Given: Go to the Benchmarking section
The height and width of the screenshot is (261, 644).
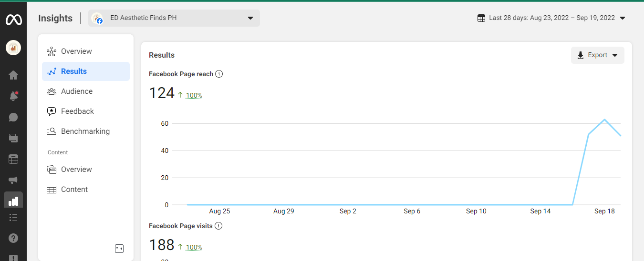Looking at the screenshot, I should click(85, 131).
